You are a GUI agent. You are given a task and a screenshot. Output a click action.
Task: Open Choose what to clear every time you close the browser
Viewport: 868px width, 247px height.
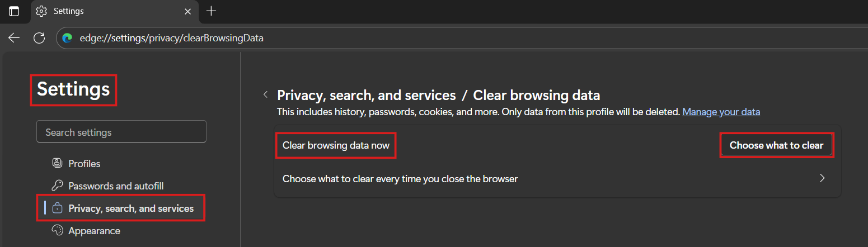[400, 179]
